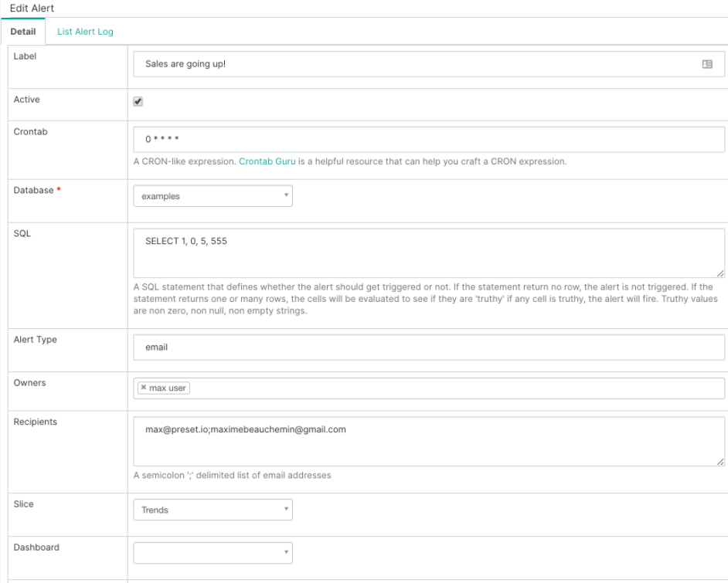Click the contact-card icon in Label field
The image size is (728, 583).
pos(706,64)
